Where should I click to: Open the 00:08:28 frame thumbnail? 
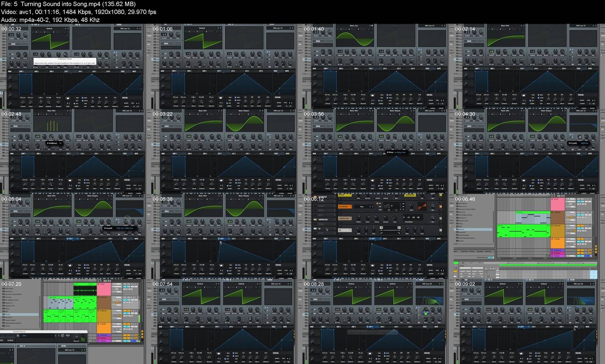[x=378, y=322]
